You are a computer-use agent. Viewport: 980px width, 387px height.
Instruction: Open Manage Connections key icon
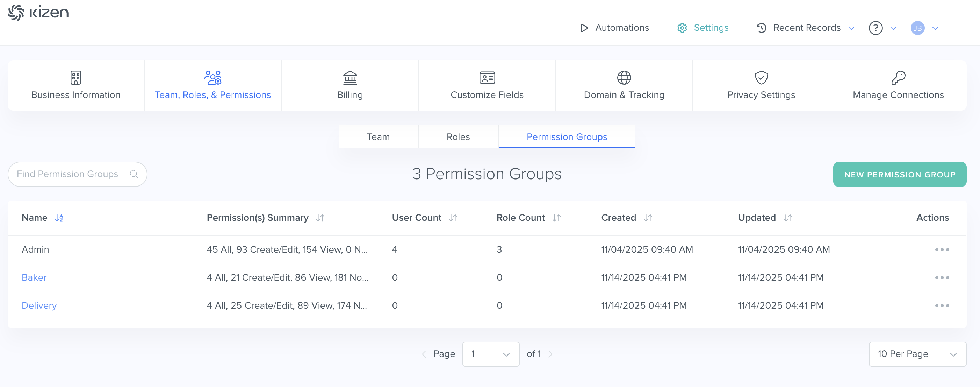898,78
